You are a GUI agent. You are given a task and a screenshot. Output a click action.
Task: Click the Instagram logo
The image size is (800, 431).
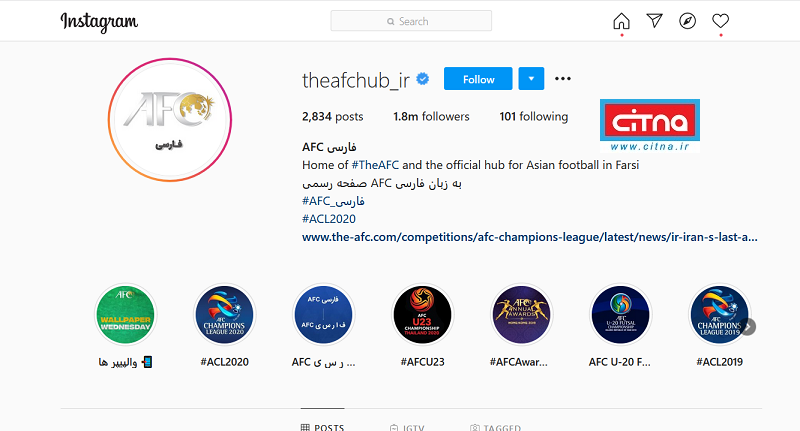[x=99, y=21]
